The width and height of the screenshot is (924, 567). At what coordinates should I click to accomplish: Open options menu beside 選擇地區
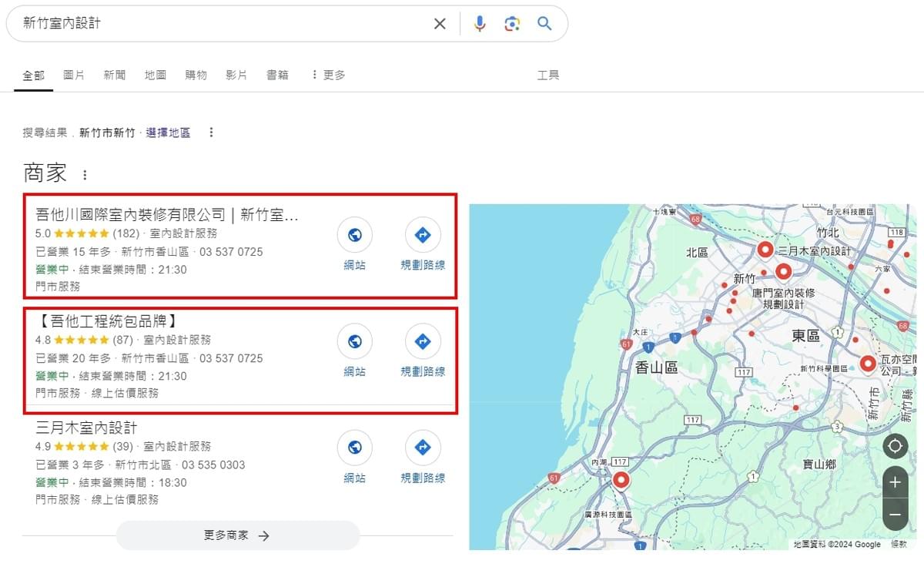[x=211, y=133]
